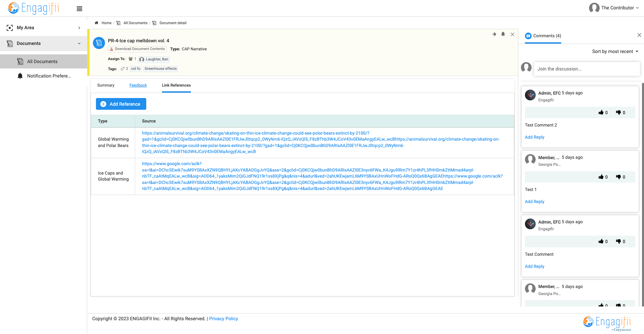Viewport: 644px width, 334px height.
Task: Close the Comments panel
Action: (x=639, y=35)
